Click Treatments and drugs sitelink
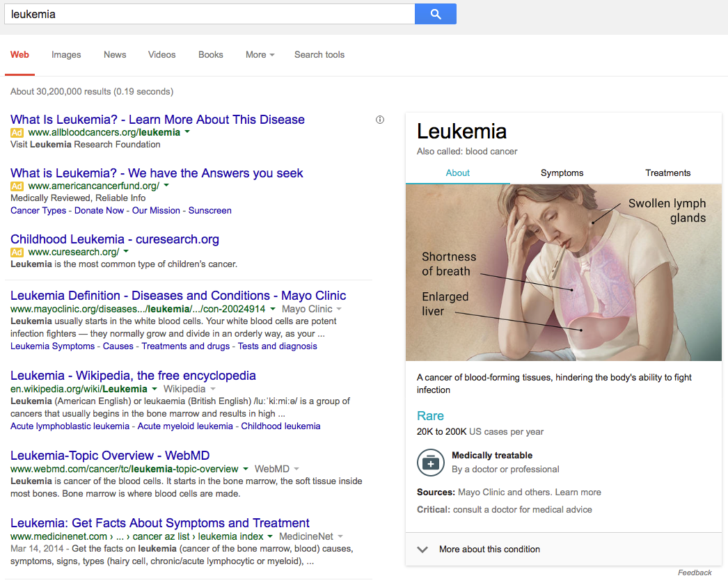The image size is (728, 585). click(186, 346)
